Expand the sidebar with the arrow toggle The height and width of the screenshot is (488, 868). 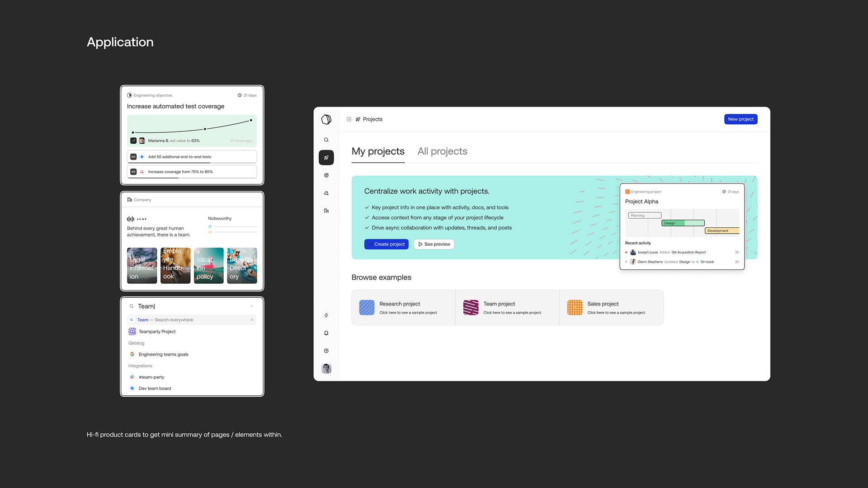(349, 119)
